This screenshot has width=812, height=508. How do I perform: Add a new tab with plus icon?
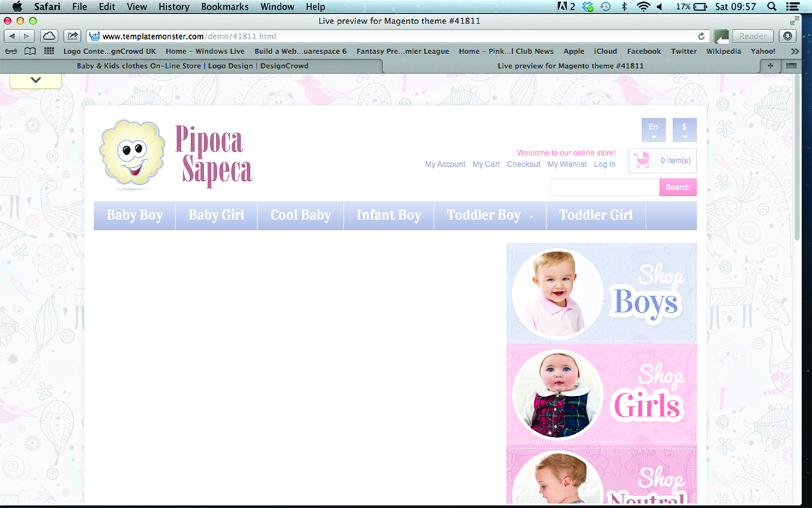pyautogui.click(x=771, y=66)
